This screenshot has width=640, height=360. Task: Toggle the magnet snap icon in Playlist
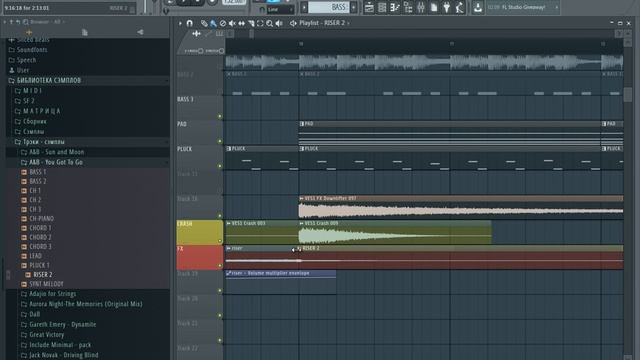189,23
